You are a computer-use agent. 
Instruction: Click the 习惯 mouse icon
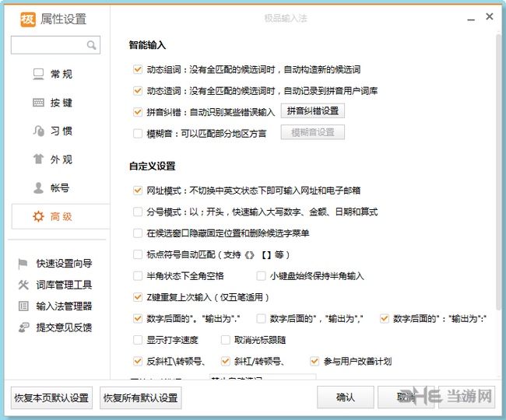click(x=38, y=131)
